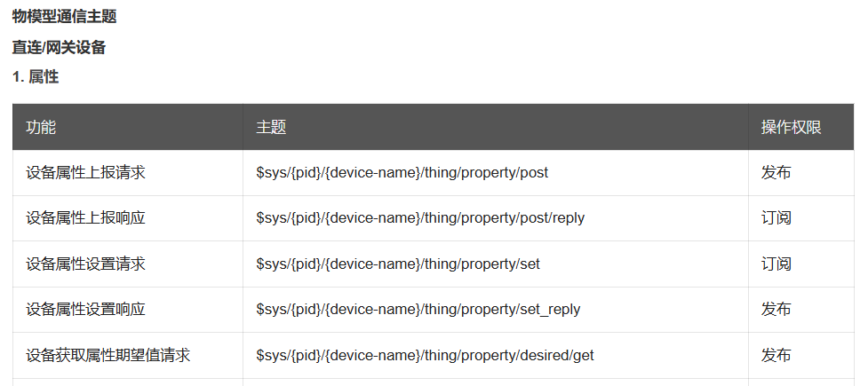Click the thing/property/post/reply topic text
Viewport: 868px width, 386px height.
(420, 217)
